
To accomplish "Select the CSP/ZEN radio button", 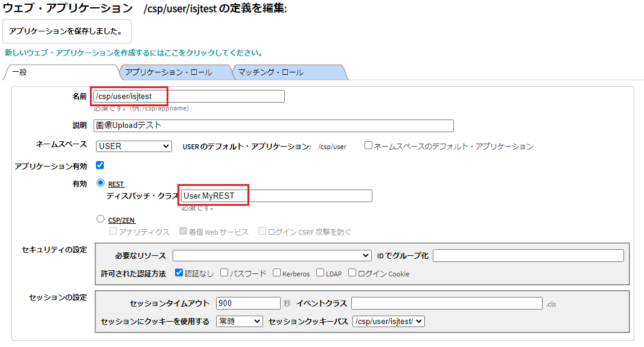I will [x=100, y=220].
